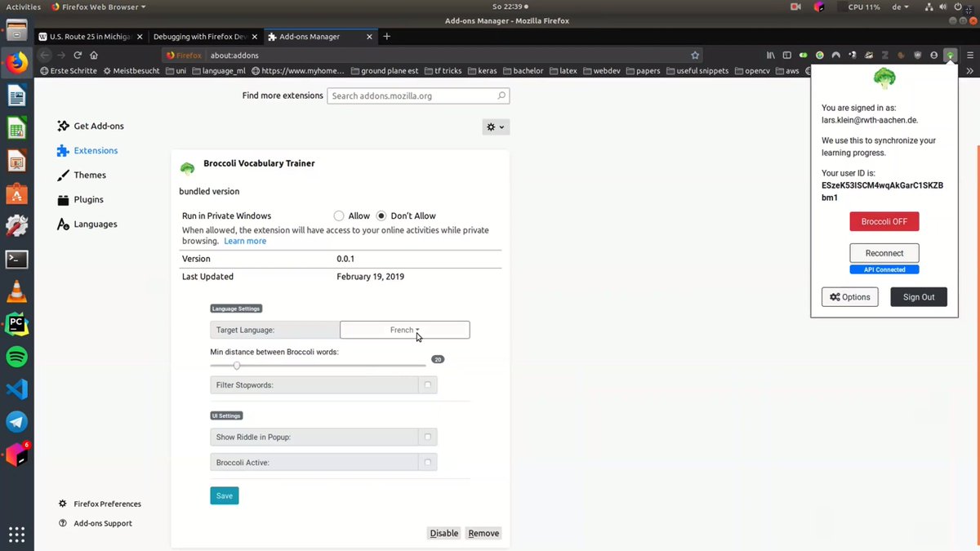Go to the Firefox home page
The height and width of the screenshot is (551, 980).
point(94,55)
